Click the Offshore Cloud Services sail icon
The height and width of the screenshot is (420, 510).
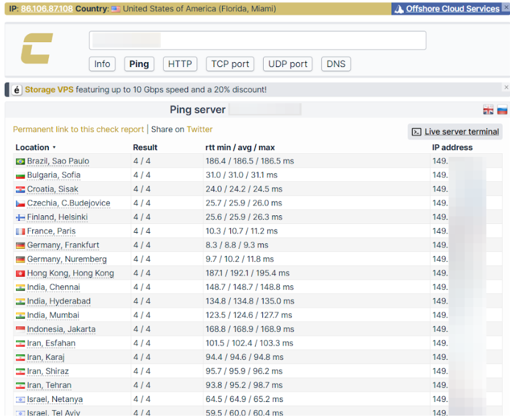point(399,9)
